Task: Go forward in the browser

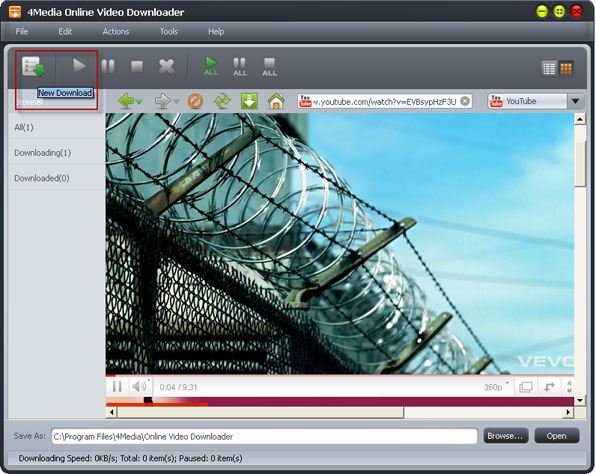Action: click(163, 101)
